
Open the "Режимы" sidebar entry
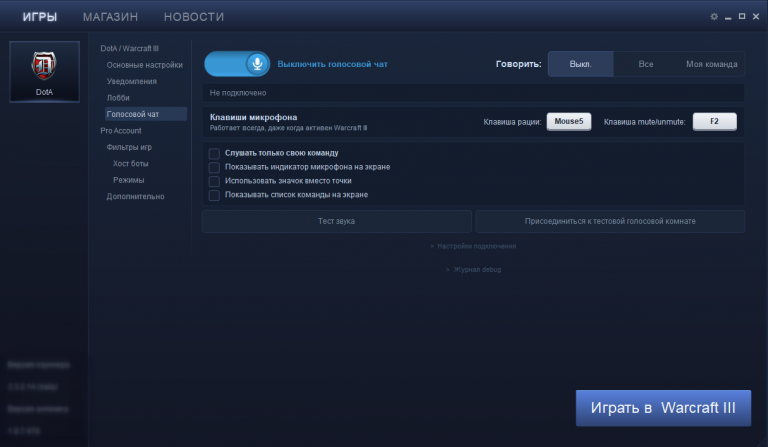pyautogui.click(x=128, y=180)
